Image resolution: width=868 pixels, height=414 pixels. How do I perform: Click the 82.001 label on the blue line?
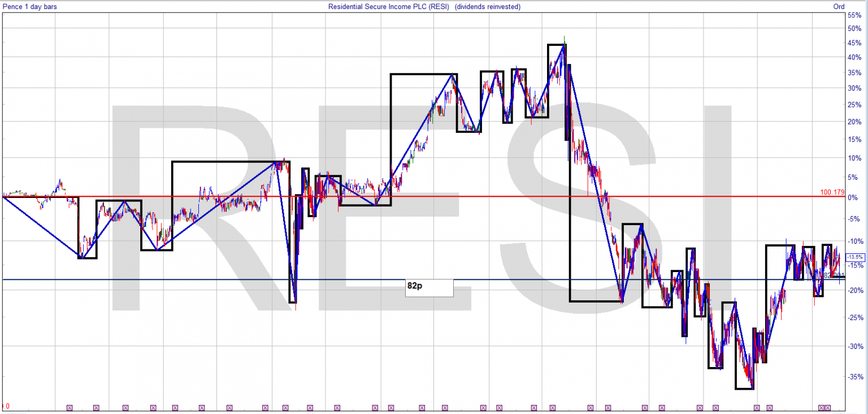(x=834, y=275)
